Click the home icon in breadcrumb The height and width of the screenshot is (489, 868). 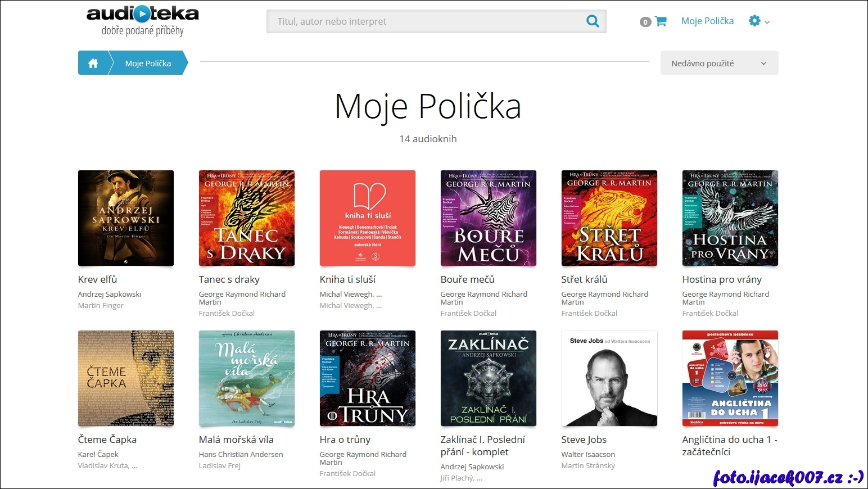[93, 64]
